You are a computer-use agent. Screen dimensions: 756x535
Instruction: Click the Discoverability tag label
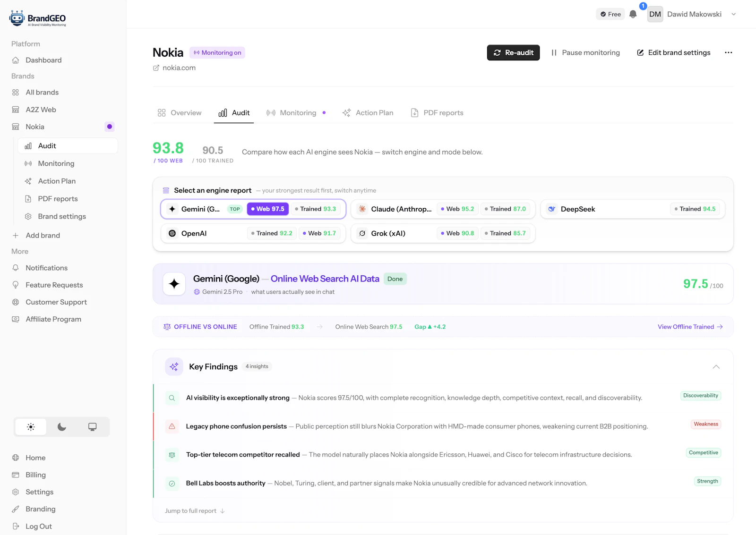click(701, 396)
